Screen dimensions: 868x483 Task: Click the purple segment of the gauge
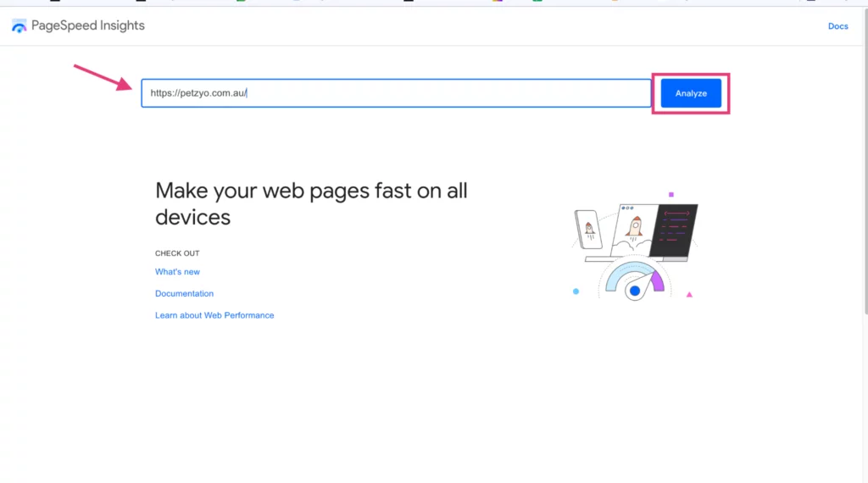coord(657,281)
